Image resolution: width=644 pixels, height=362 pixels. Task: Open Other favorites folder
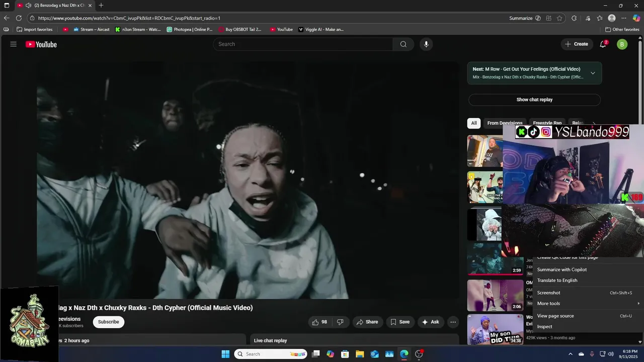pyautogui.click(x=622, y=30)
